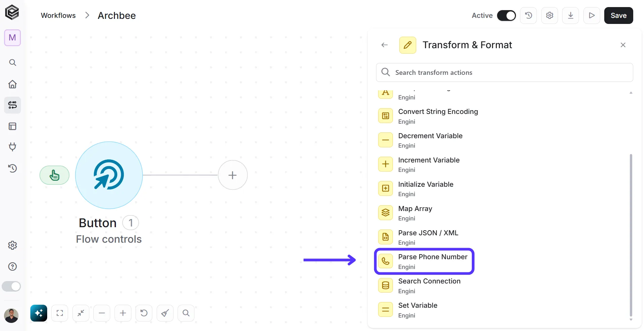644x331 pixels.
Task: Open the Workflows sidebar icon
Action: tap(12, 105)
